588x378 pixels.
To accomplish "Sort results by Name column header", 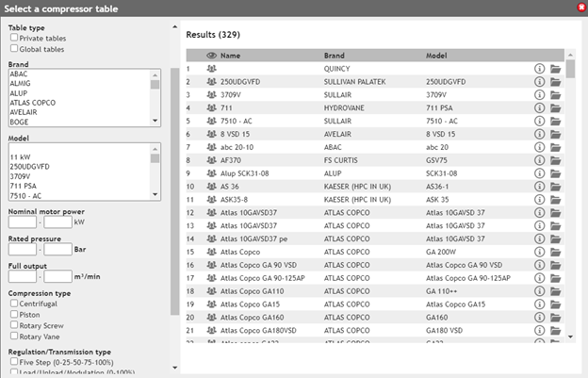I will click(230, 56).
